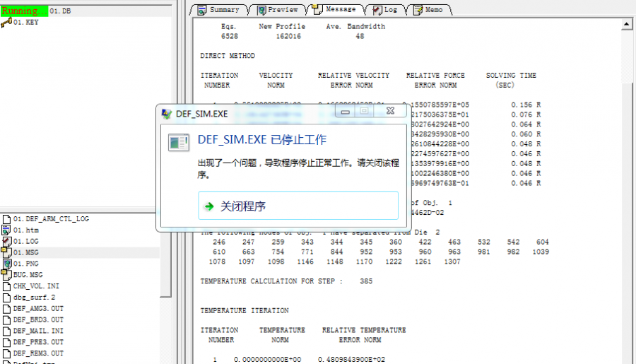
Task: Click node number 1307 in separated nodes
Action: coord(452,262)
